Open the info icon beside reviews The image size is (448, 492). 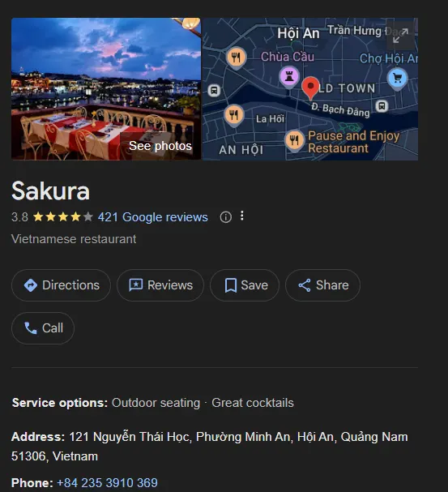[x=225, y=216]
